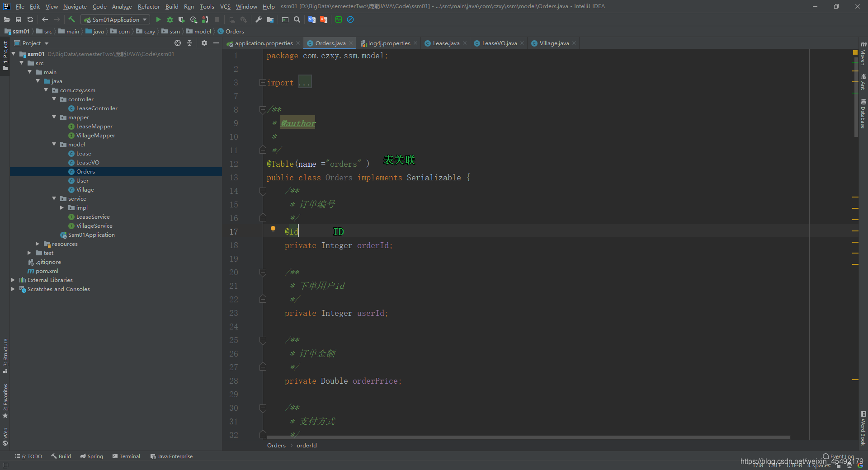Navigate back with the left arrow icon

pos(45,19)
